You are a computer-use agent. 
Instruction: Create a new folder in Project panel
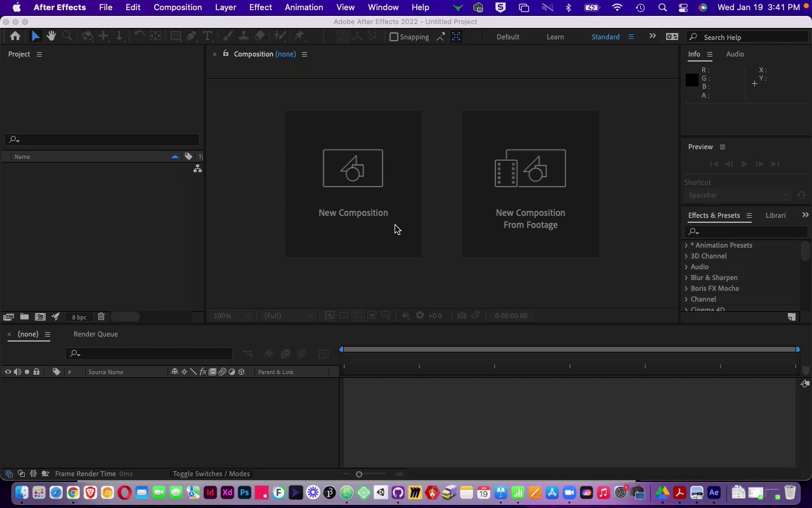pos(24,317)
